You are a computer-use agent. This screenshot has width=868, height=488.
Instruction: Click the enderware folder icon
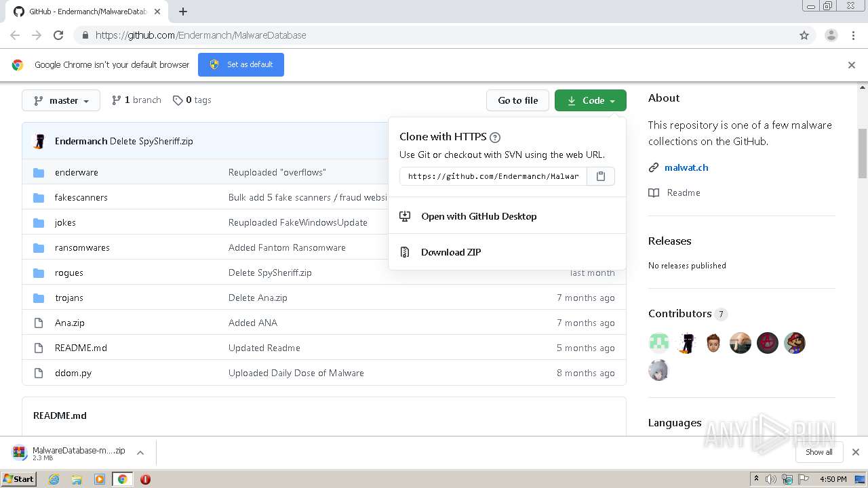click(x=39, y=172)
